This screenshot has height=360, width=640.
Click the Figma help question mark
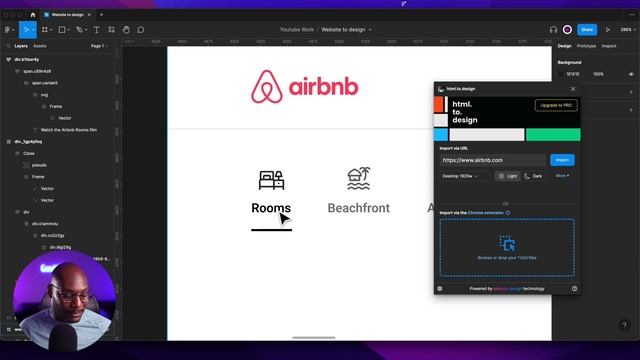pos(624,325)
